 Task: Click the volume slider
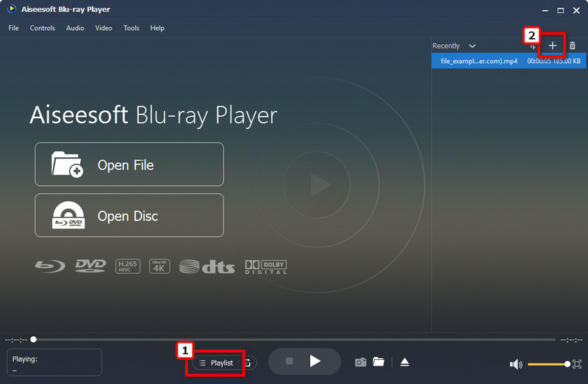pos(548,364)
